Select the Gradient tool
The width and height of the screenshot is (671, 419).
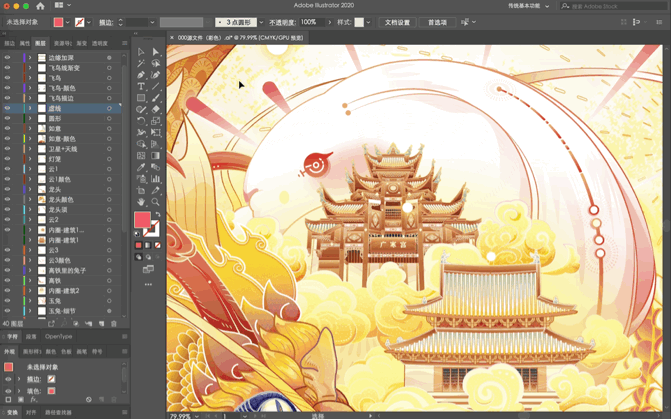[155, 156]
